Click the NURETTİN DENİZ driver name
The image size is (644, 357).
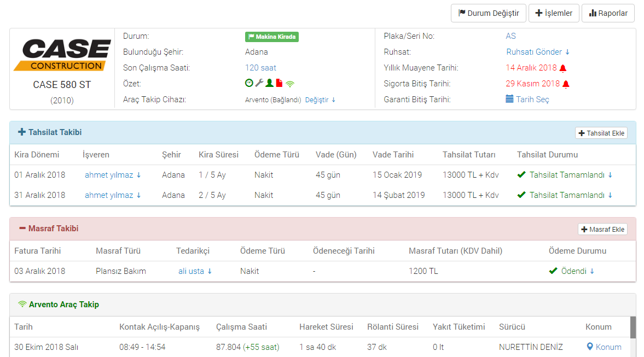(x=531, y=347)
